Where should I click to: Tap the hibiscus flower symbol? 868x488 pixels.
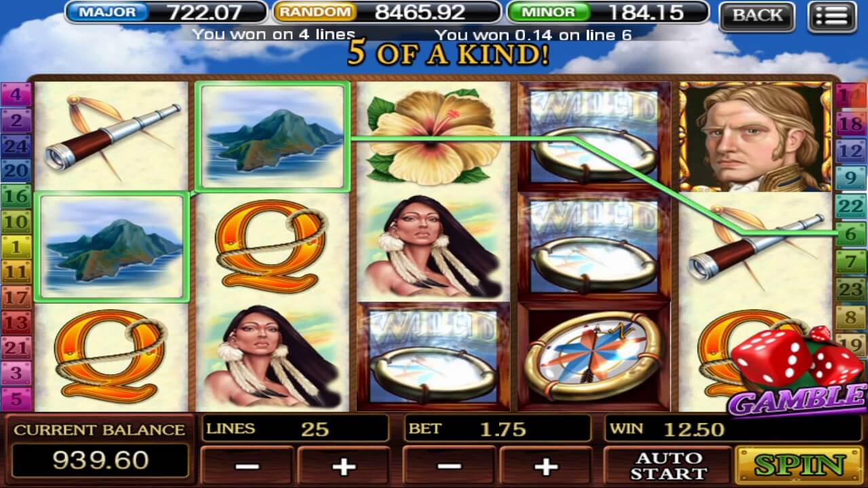tap(432, 136)
